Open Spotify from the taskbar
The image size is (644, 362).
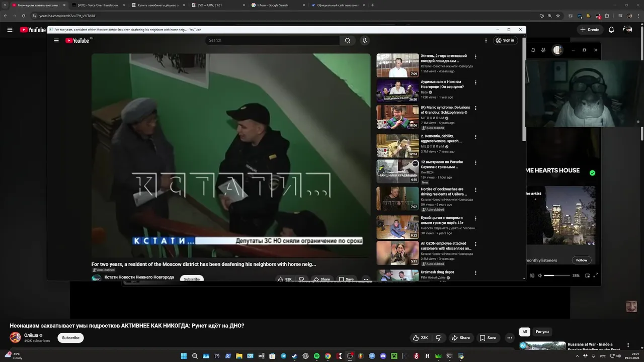coord(316,356)
